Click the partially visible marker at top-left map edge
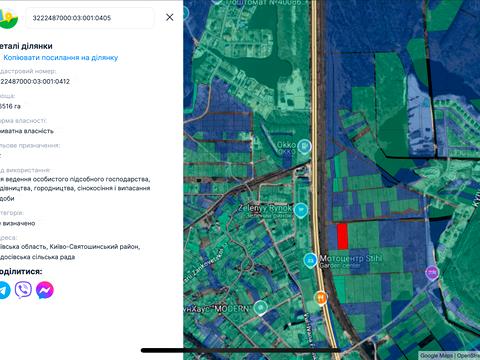This screenshot has width=480, height=360. tap(185, 13)
